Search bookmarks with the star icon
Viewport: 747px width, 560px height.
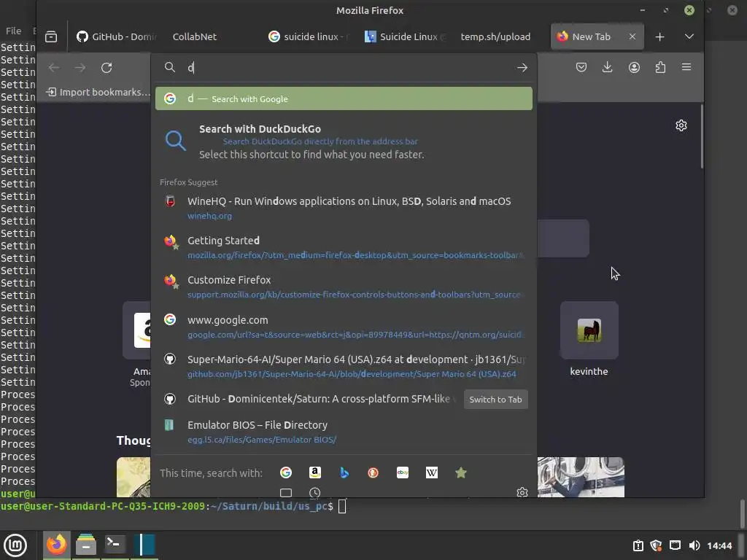pos(461,472)
